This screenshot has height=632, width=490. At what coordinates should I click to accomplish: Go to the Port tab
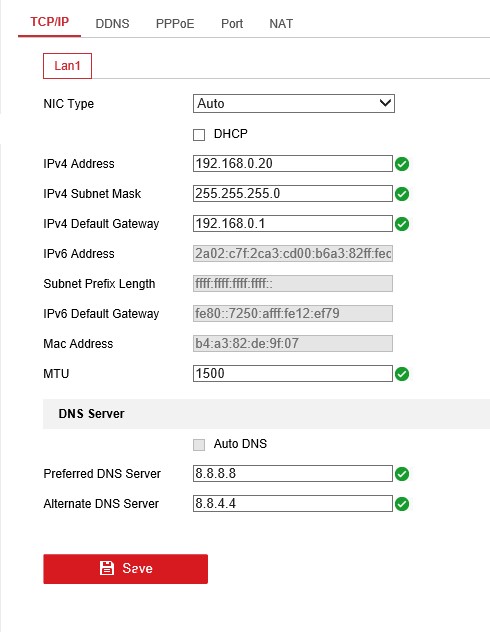pos(232,24)
